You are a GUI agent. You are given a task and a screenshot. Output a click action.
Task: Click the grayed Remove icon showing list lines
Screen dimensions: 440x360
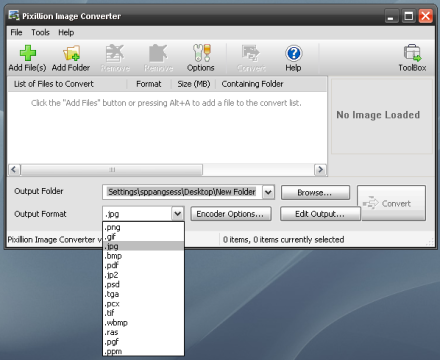coord(115,53)
